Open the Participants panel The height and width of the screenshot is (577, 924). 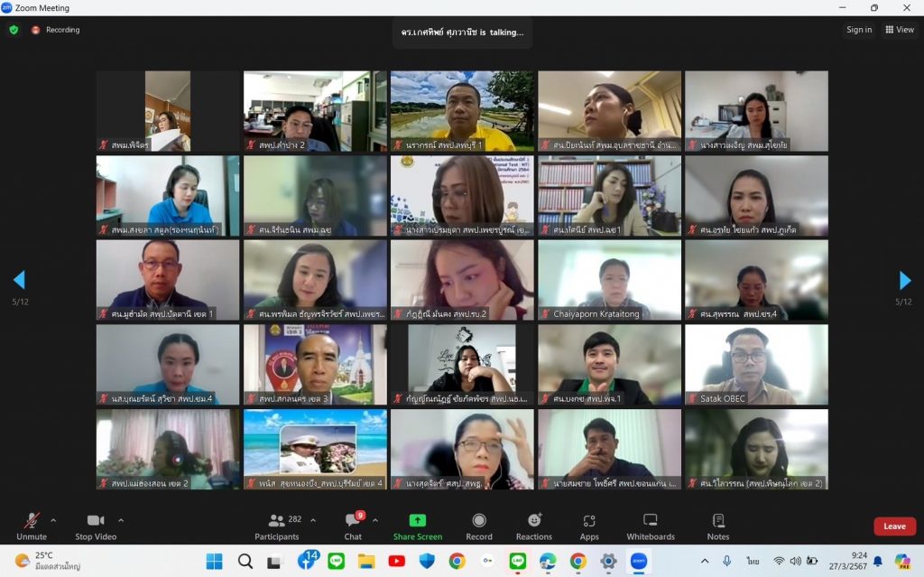point(277,526)
